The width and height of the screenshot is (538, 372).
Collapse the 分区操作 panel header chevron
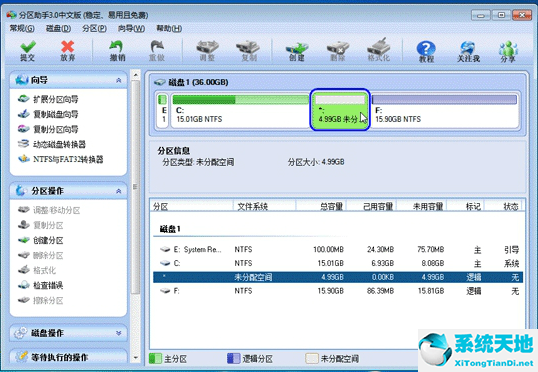point(119,191)
